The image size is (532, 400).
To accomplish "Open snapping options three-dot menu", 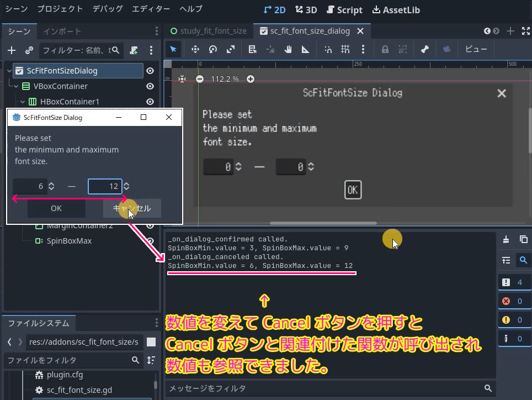I will pyautogui.click(x=363, y=49).
